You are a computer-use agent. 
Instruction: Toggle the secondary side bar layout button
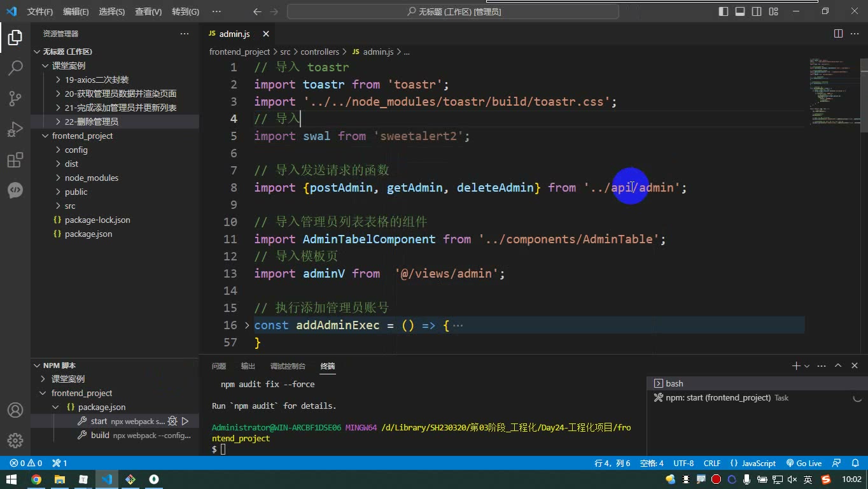click(x=757, y=11)
